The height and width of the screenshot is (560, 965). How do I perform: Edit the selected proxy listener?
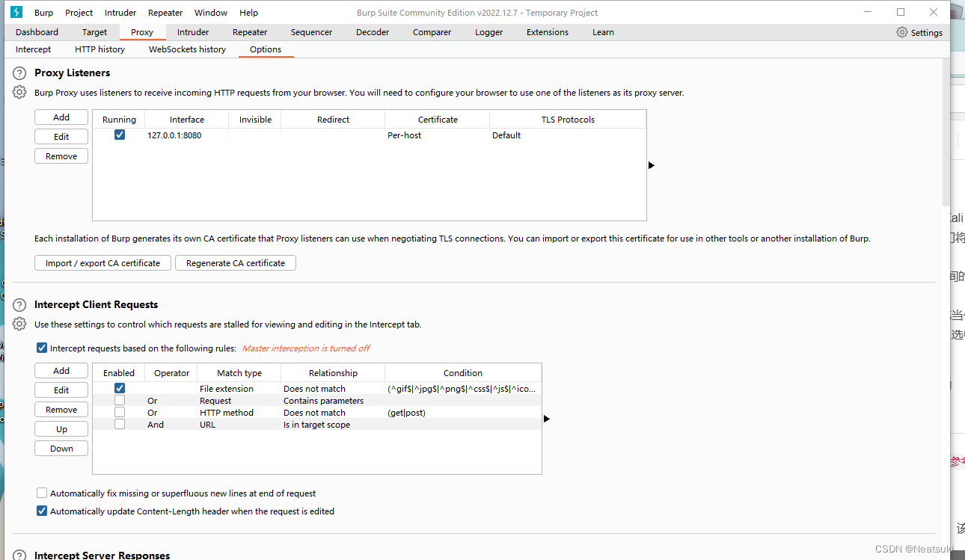pos(61,137)
